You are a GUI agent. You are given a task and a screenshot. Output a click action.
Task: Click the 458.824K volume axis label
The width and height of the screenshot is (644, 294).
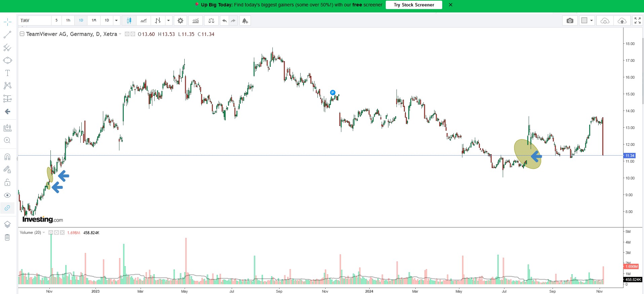[x=633, y=280]
